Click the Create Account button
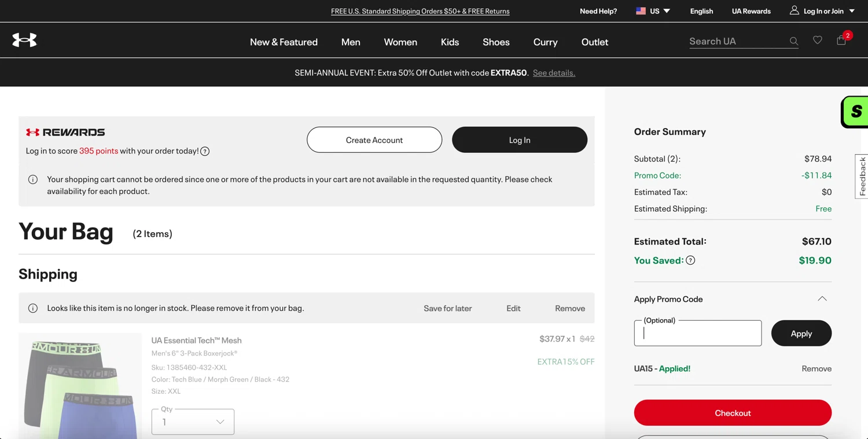 [374, 140]
